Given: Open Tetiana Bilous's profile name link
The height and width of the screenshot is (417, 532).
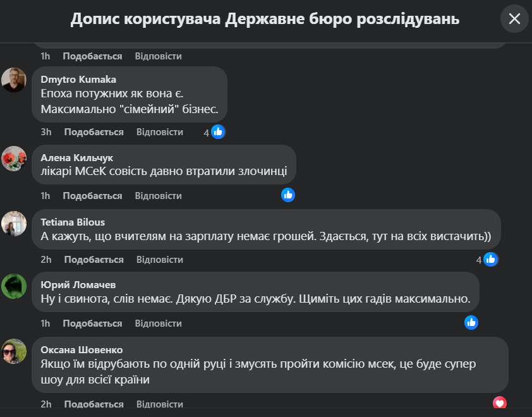Looking at the screenshot, I should tap(73, 222).
